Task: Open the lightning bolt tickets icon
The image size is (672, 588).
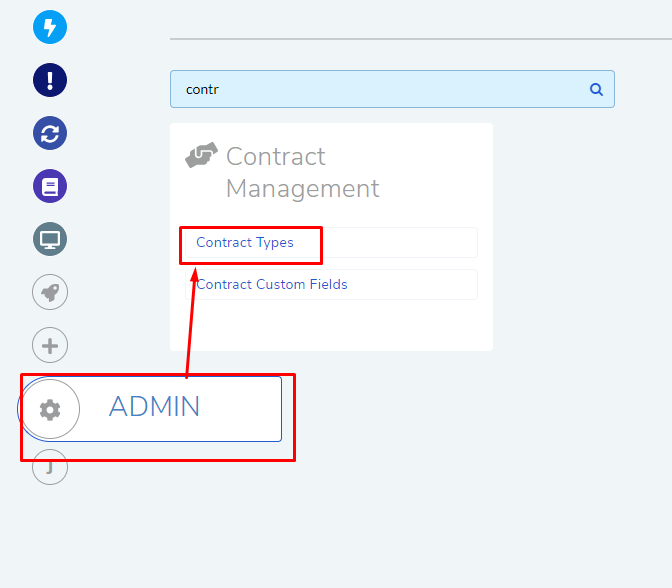Action: [50, 27]
